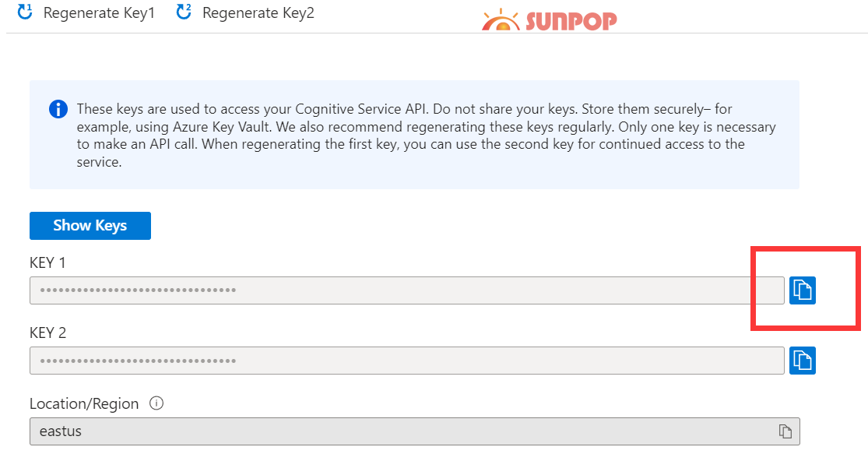
Task: Select the Regenerate Key1 text label
Action: pyautogui.click(x=99, y=13)
